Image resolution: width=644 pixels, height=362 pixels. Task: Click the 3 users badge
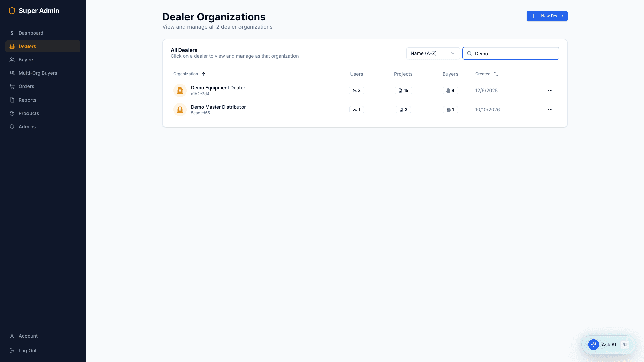pyautogui.click(x=356, y=90)
